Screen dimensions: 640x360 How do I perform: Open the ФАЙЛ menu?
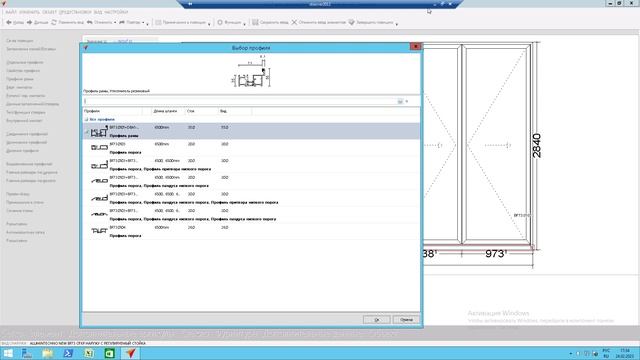11,12
